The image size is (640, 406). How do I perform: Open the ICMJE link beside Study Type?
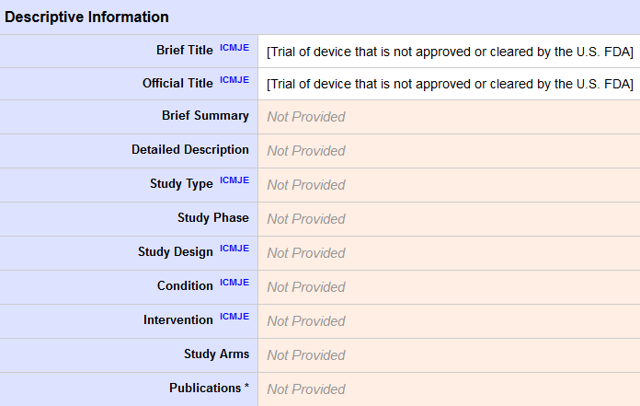[x=234, y=180]
